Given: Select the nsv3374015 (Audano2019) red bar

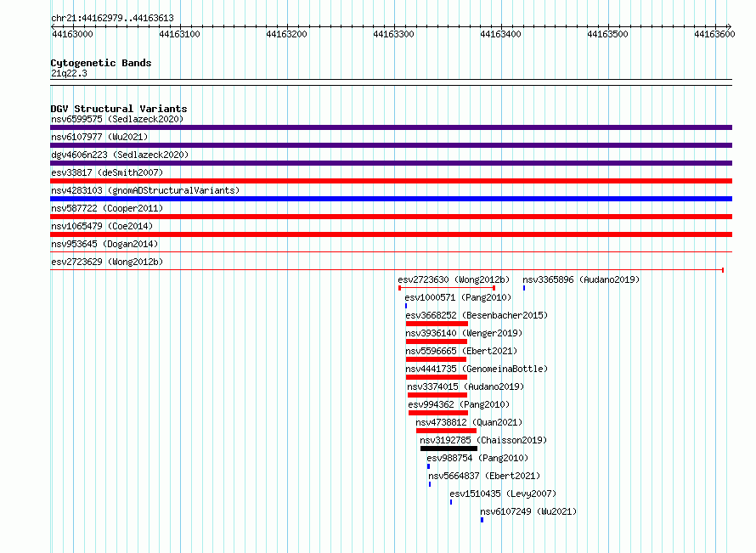Looking at the screenshot, I should pyautogui.click(x=437, y=395).
